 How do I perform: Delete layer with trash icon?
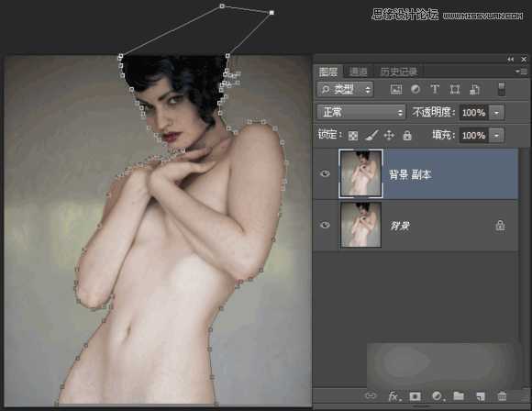502,396
